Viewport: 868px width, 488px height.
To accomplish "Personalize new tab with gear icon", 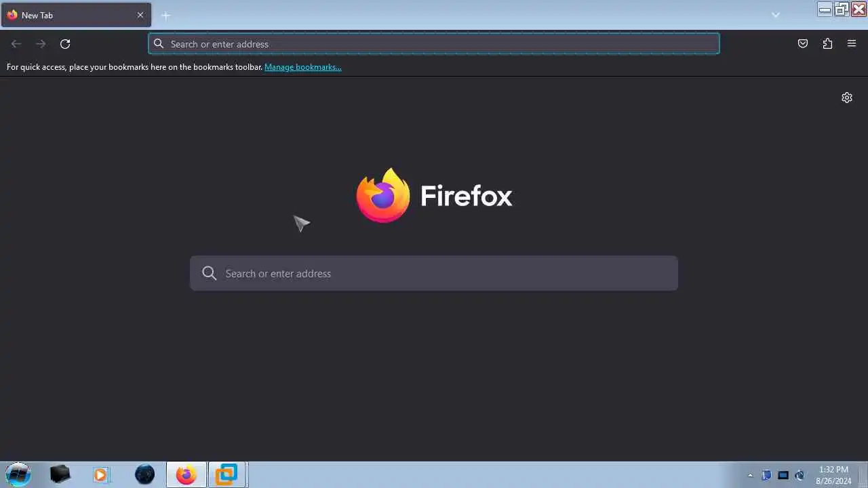I will pos(847,98).
